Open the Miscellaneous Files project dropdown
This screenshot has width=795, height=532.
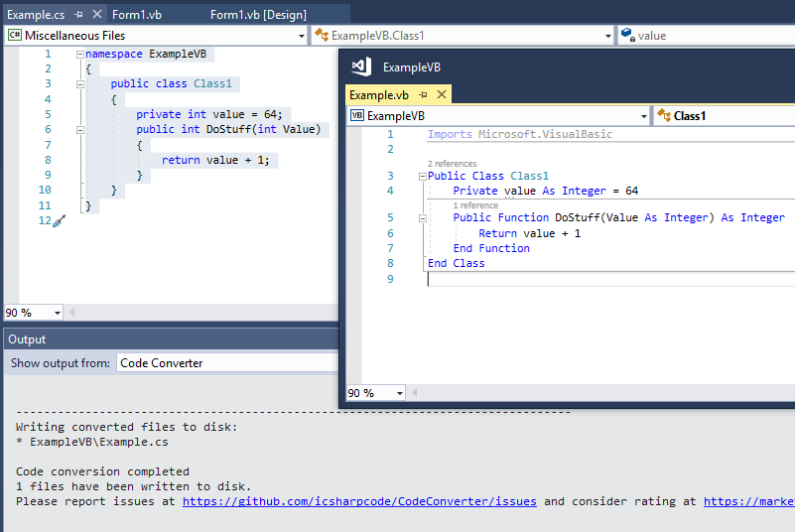click(x=301, y=36)
